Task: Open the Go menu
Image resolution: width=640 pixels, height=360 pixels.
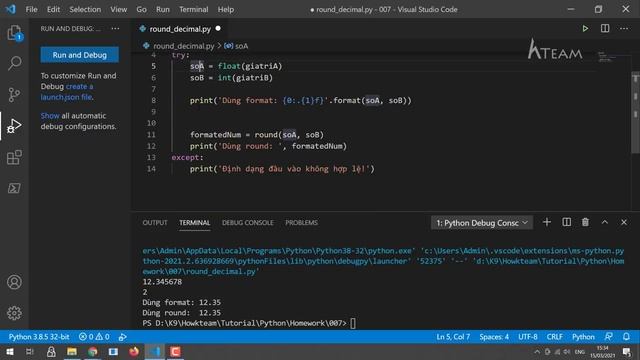Action: point(141,9)
